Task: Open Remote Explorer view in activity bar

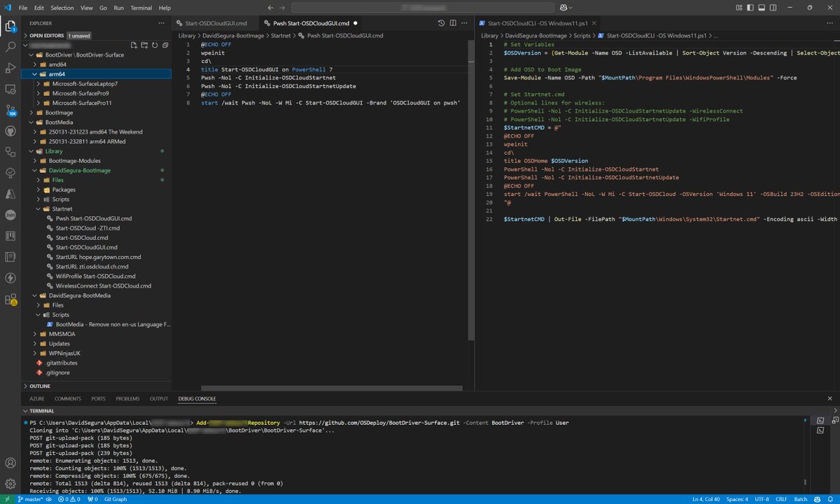Action: click(10, 90)
